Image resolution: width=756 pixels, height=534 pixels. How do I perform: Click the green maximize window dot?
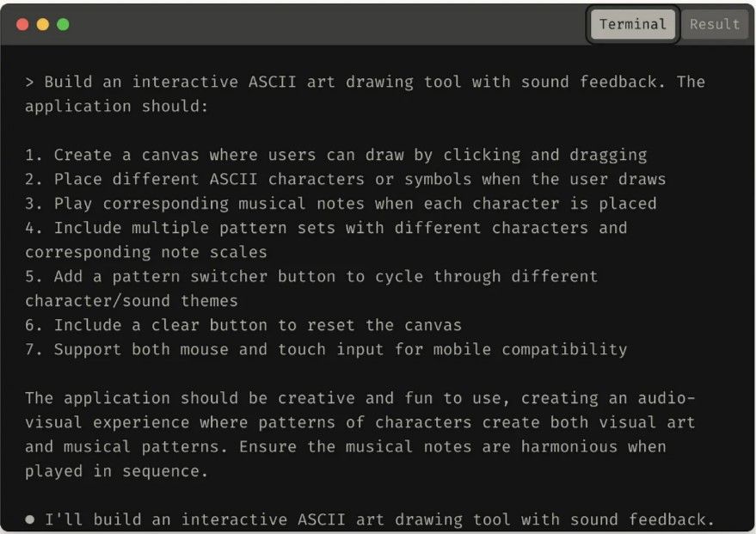[x=63, y=25]
